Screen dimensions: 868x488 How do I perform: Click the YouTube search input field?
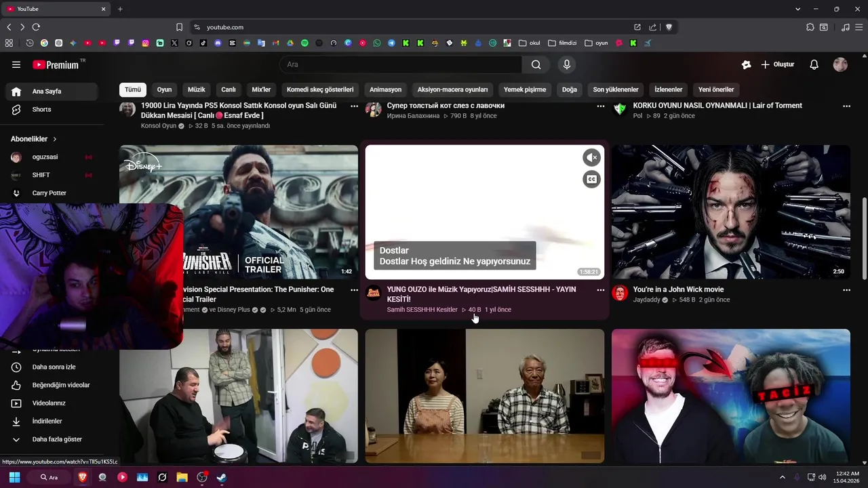tap(401, 64)
